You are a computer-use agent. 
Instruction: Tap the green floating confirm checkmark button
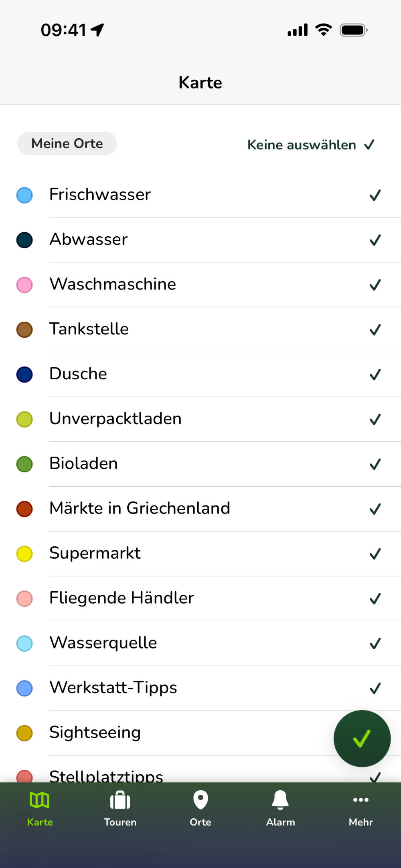(362, 739)
